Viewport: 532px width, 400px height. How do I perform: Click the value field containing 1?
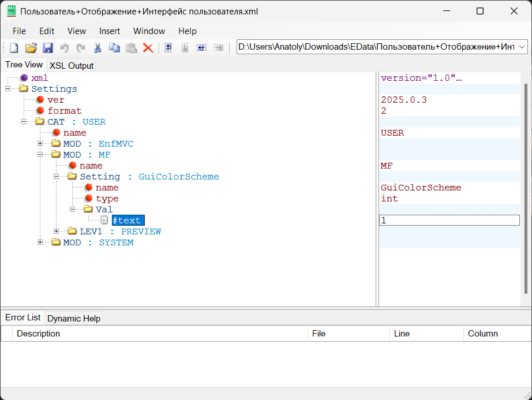449,220
